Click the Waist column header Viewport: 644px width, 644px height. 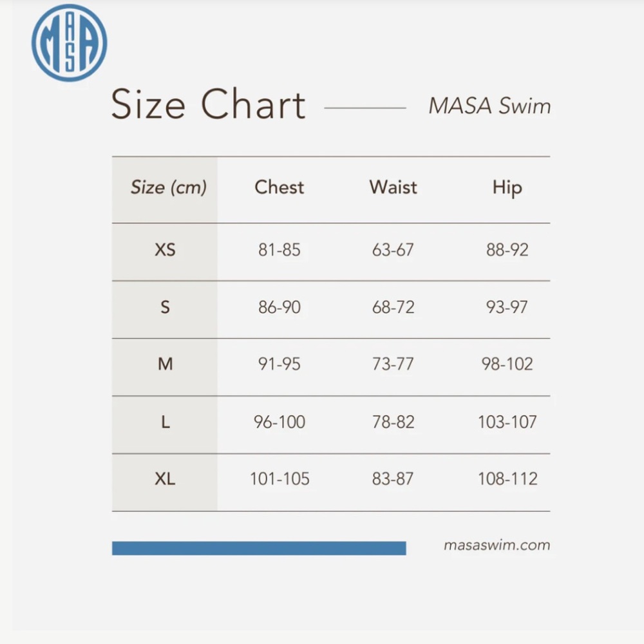[x=393, y=187]
